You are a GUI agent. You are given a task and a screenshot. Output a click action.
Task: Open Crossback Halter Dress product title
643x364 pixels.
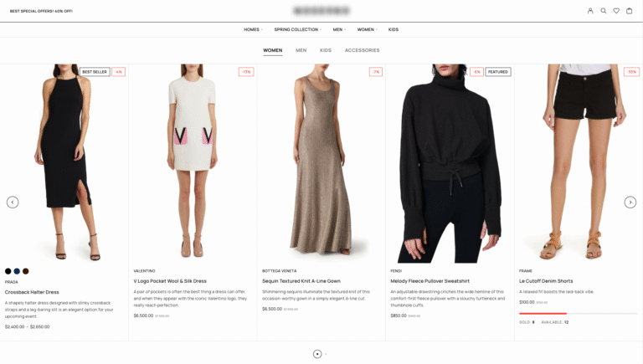click(x=32, y=292)
